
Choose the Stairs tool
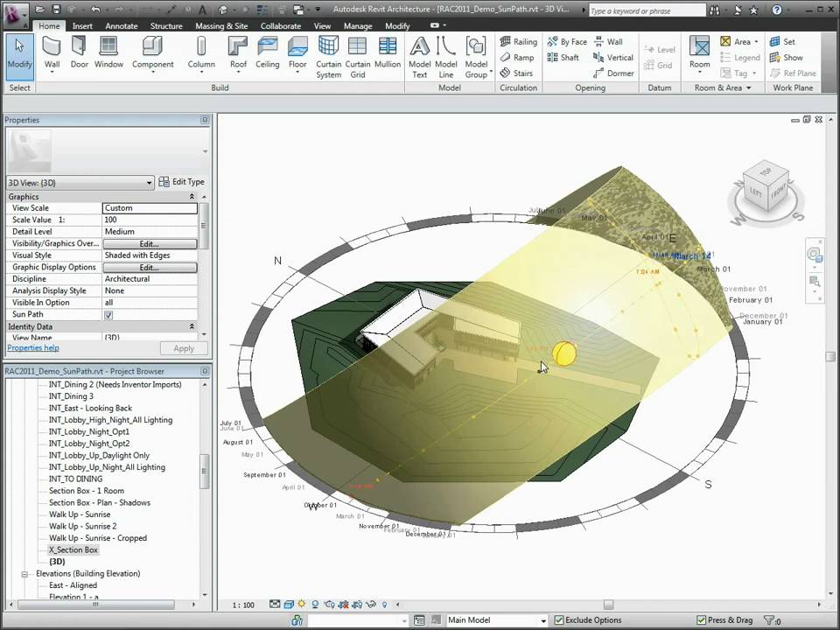(x=516, y=73)
